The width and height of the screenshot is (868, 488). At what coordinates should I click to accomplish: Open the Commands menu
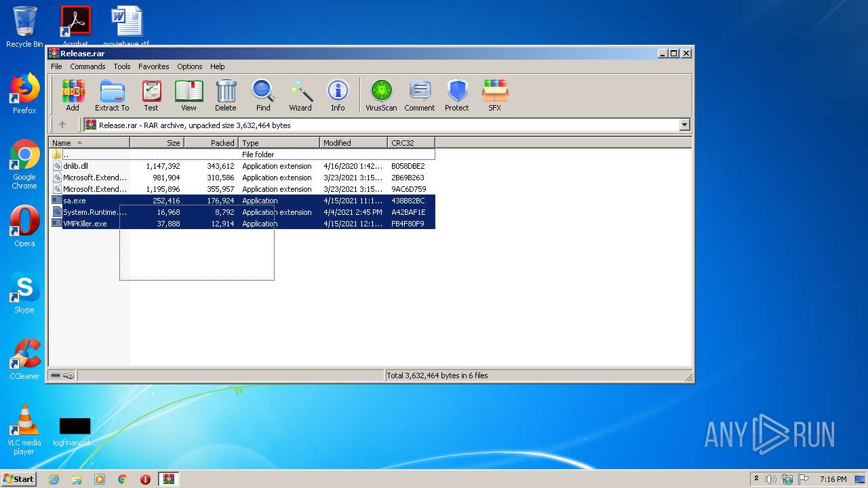(x=87, y=66)
